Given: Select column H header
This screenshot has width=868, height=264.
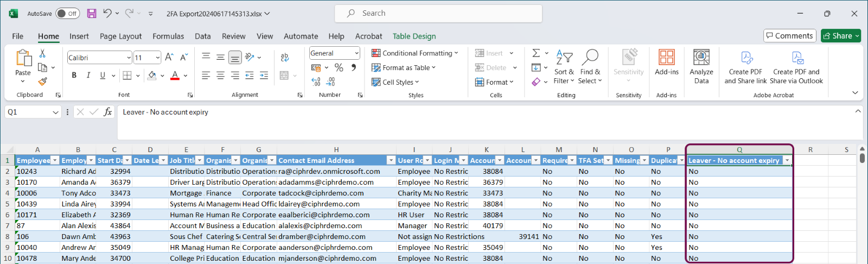Looking at the screenshot, I should 336,149.
